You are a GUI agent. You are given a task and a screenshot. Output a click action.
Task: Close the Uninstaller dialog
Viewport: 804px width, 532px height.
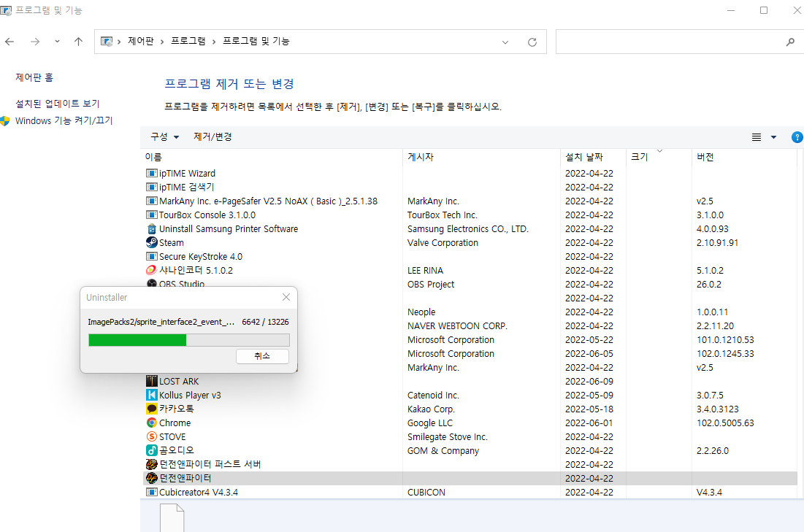286,297
